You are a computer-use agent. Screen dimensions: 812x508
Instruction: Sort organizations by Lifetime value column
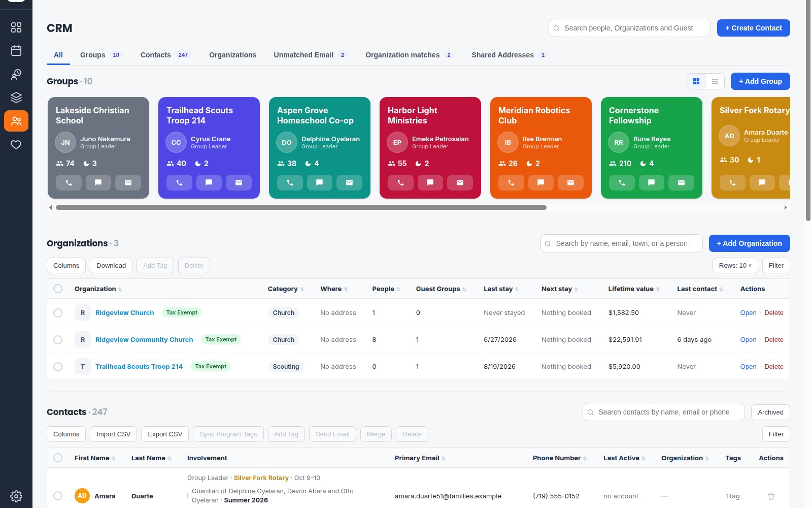634,289
